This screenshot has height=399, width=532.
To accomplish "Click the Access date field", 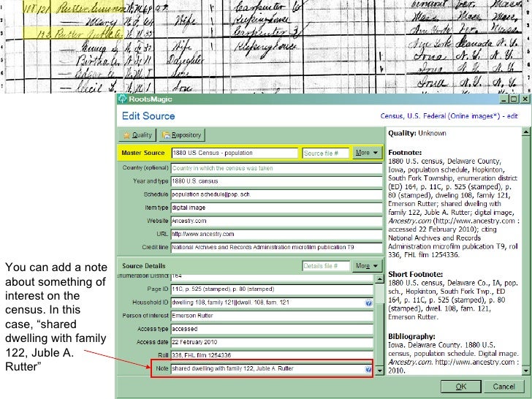I will [x=272, y=342].
